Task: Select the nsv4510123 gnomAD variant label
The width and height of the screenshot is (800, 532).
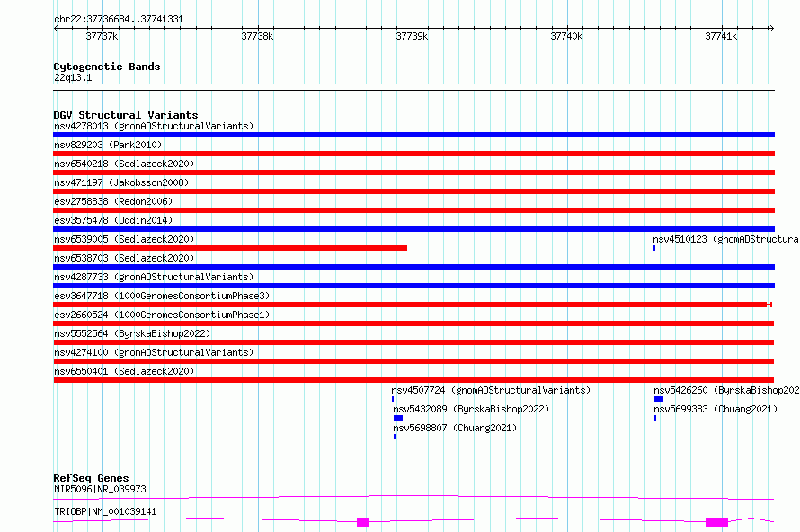Action: pyautogui.click(x=725, y=239)
